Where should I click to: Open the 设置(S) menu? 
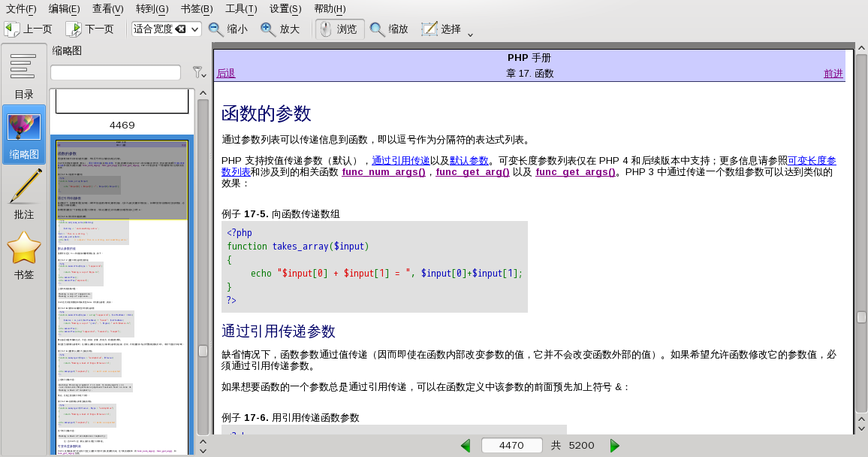coord(285,9)
